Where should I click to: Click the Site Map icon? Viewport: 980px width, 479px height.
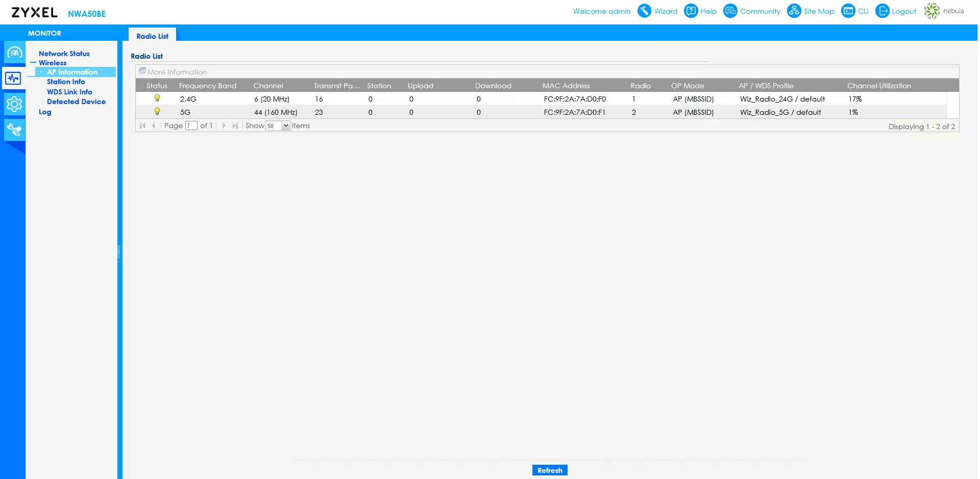[794, 11]
